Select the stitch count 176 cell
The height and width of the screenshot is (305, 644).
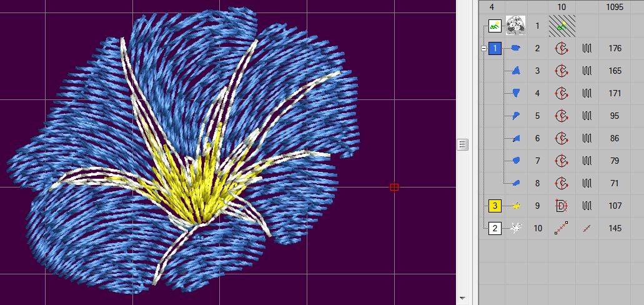pyautogui.click(x=615, y=49)
